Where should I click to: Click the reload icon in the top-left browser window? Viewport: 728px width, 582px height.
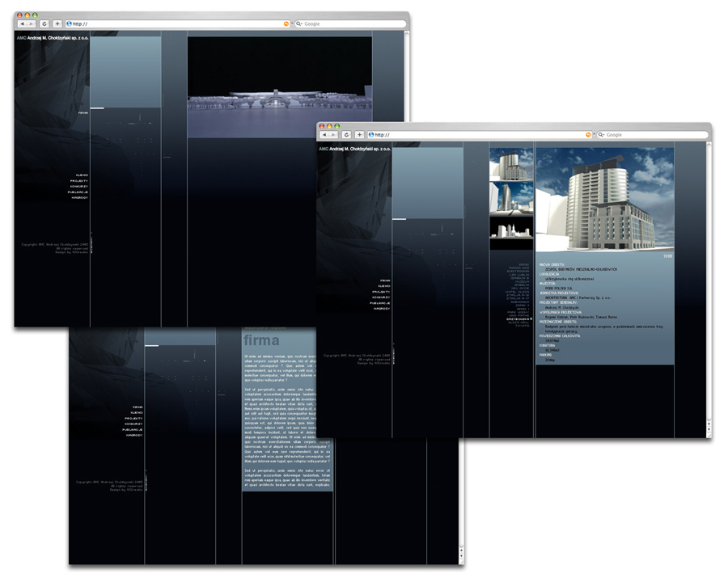coord(44,23)
